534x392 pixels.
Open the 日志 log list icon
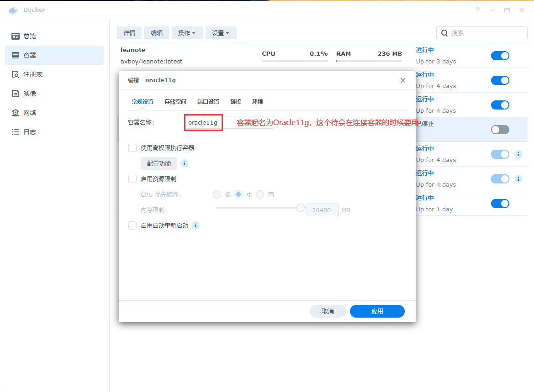coord(16,132)
